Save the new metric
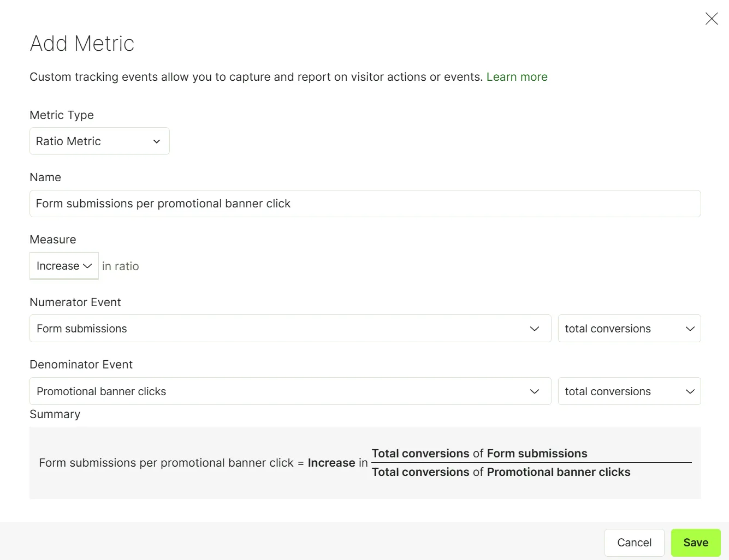Viewport: 729px width, 560px height. click(x=696, y=543)
